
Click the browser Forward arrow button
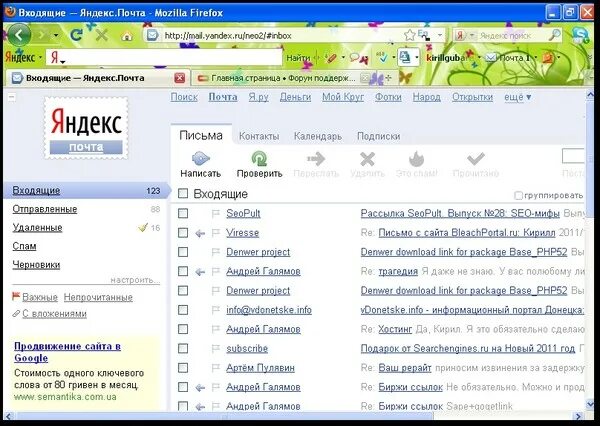tap(42, 36)
